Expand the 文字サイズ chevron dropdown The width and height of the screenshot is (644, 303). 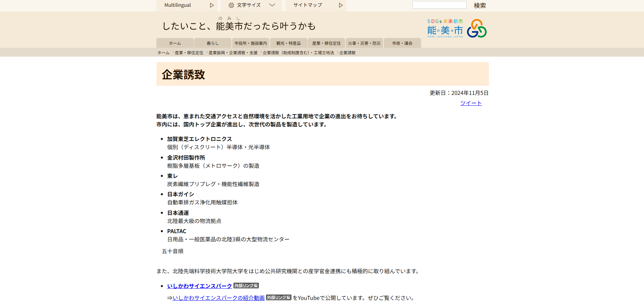(272, 5)
